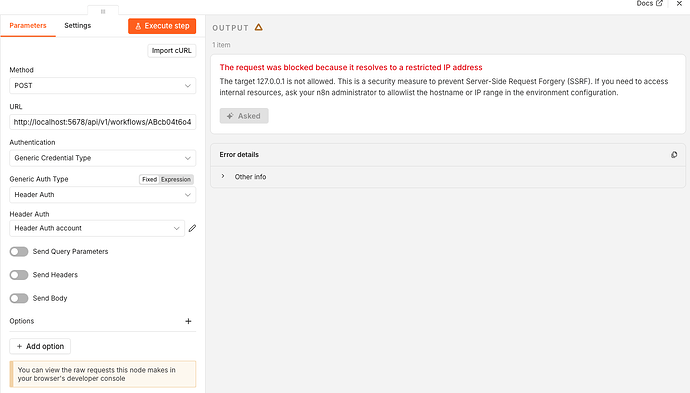Image resolution: width=690 pixels, height=393 pixels.
Task: Open the Method dropdown showing POST
Action: tap(103, 85)
